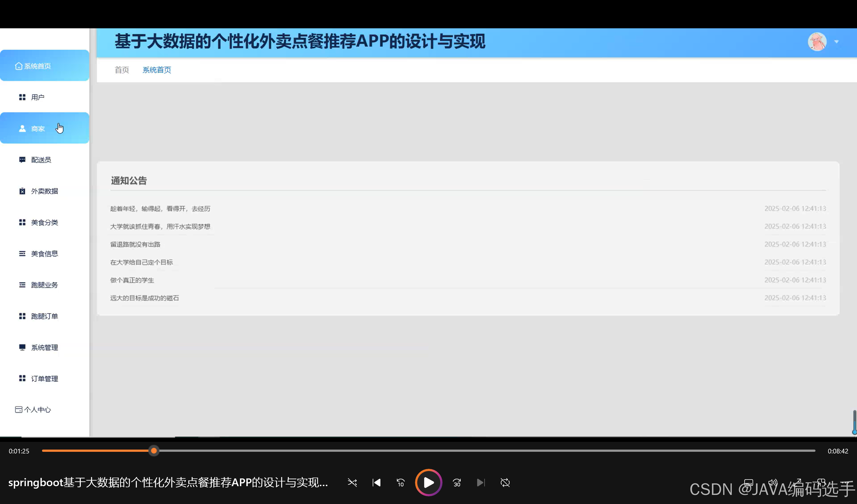Open notice 留退路就没有出路

[135, 244]
